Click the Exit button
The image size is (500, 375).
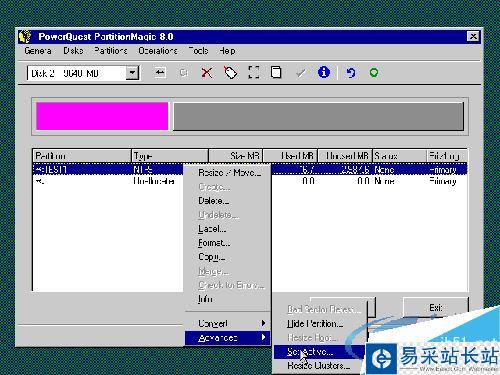tap(436, 307)
